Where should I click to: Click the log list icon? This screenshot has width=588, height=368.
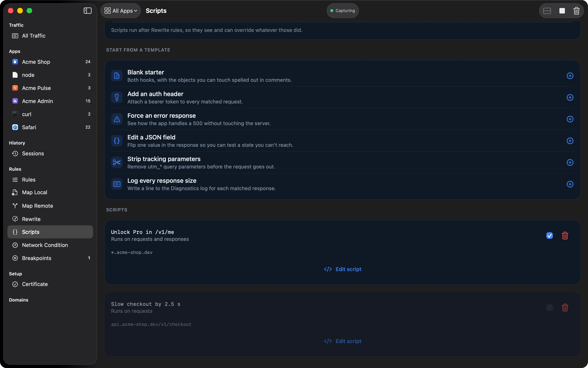(117, 184)
